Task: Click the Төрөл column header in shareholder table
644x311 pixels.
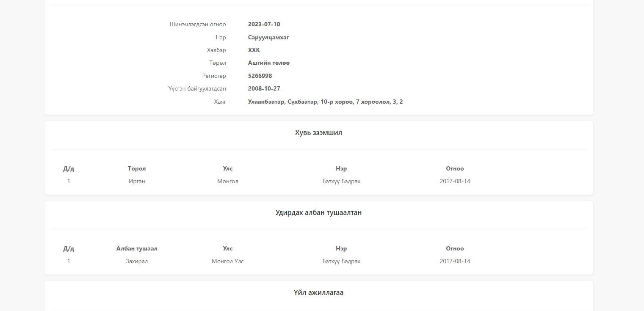Action: pos(137,169)
